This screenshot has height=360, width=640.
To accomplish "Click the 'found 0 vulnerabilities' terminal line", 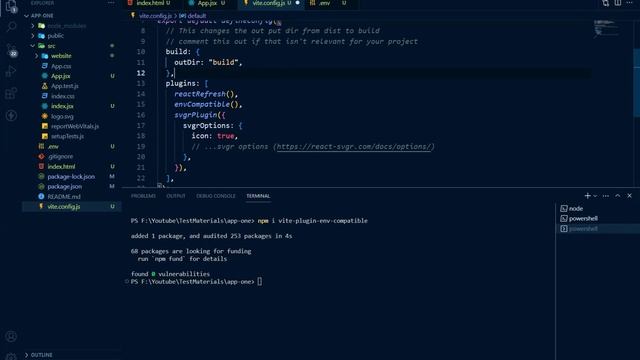I will coord(170,274).
